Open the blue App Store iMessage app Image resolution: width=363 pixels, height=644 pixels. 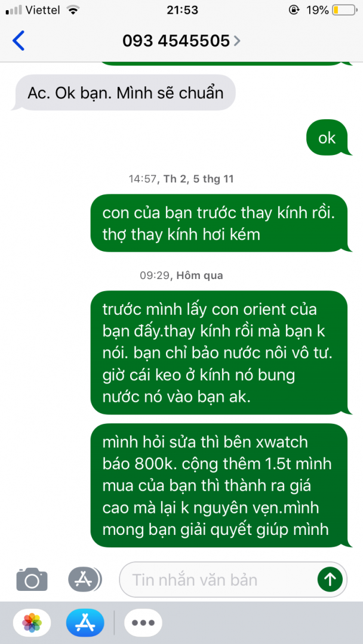click(x=85, y=622)
